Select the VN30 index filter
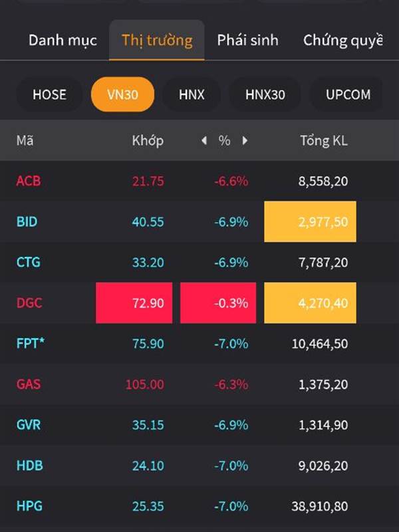The image size is (399, 532). [122, 94]
